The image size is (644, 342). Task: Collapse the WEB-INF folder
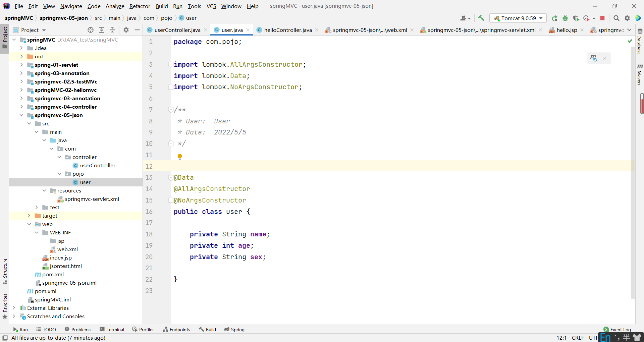coord(37,232)
